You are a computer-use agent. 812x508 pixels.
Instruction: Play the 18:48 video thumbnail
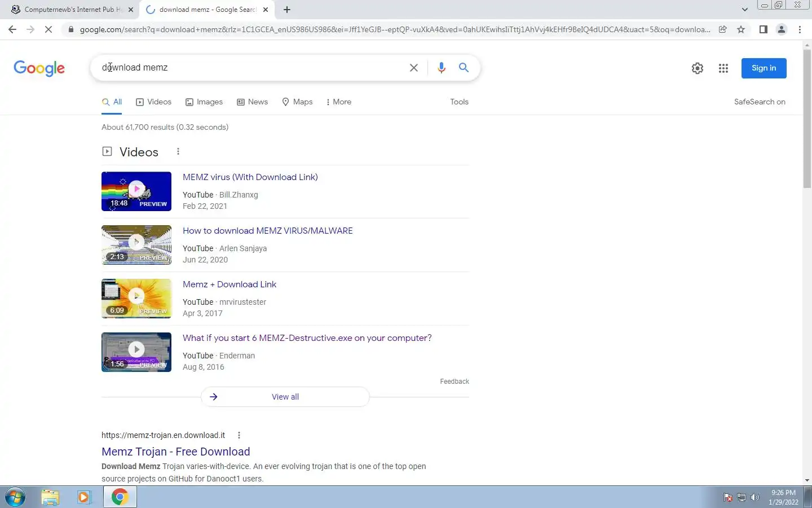tap(136, 191)
